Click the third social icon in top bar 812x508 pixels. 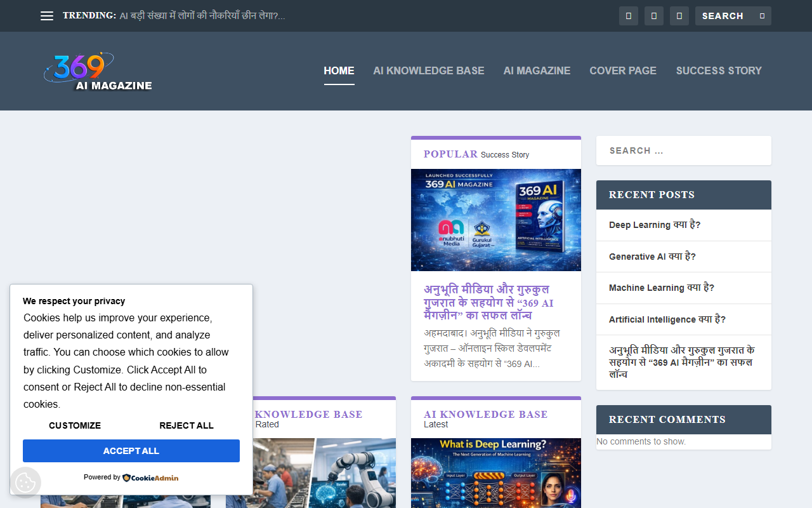(679, 16)
